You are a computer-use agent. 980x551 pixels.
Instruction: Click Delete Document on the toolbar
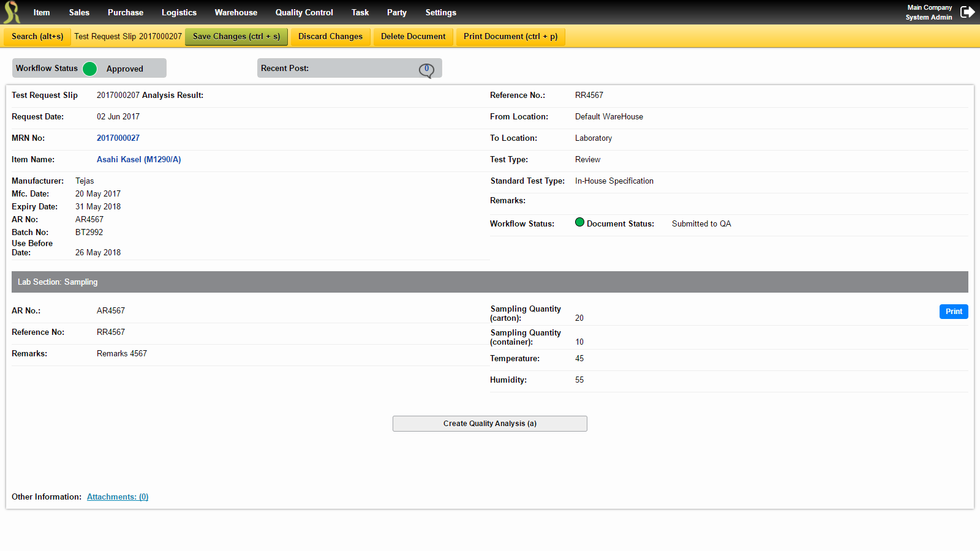coord(413,36)
